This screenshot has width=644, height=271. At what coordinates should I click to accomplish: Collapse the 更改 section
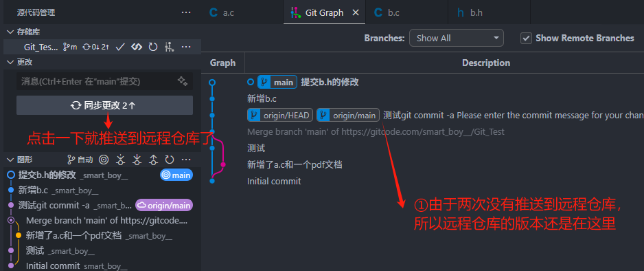pos(11,63)
